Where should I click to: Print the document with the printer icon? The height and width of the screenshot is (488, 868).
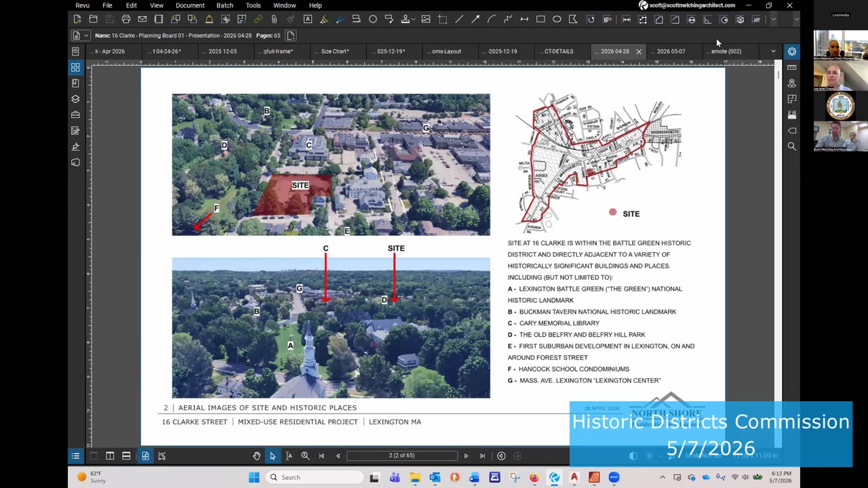tap(126, 19)
